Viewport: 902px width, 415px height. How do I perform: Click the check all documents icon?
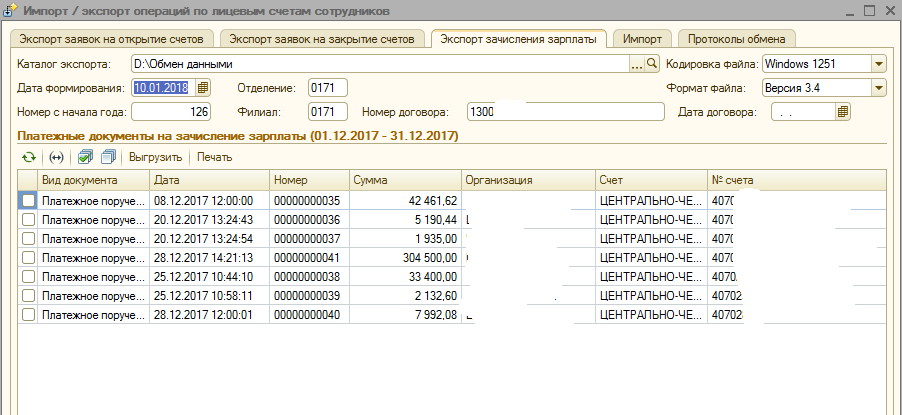click(x=86, y=157)
